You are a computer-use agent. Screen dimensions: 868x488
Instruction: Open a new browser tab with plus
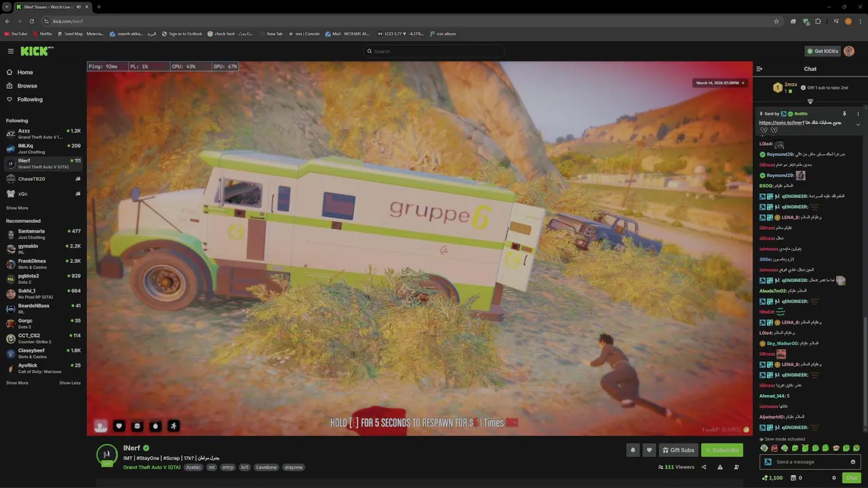[x=99, y=7]
